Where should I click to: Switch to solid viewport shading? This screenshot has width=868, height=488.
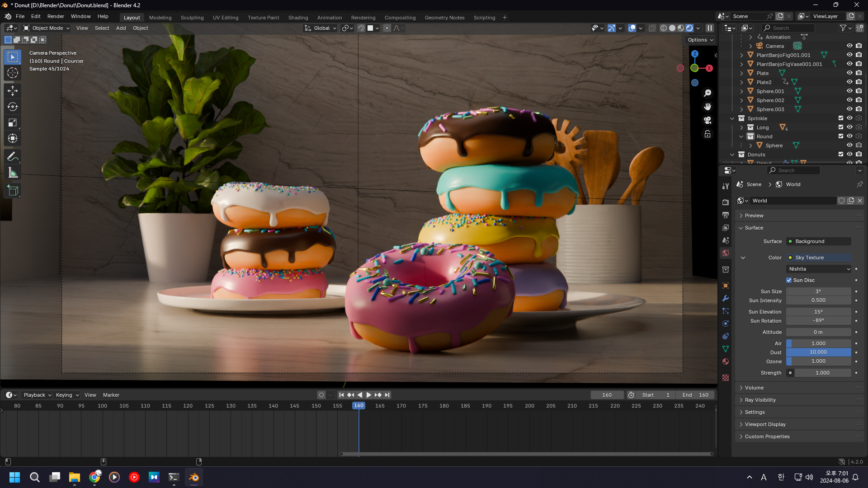coord(672,28)
